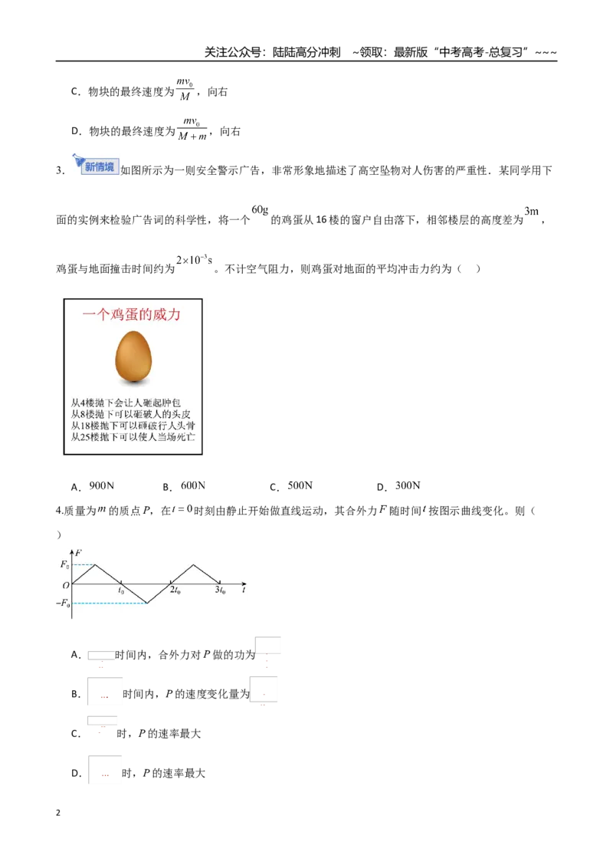Click the origin label O on the graph
613x868 pixels.
point(66,585)
